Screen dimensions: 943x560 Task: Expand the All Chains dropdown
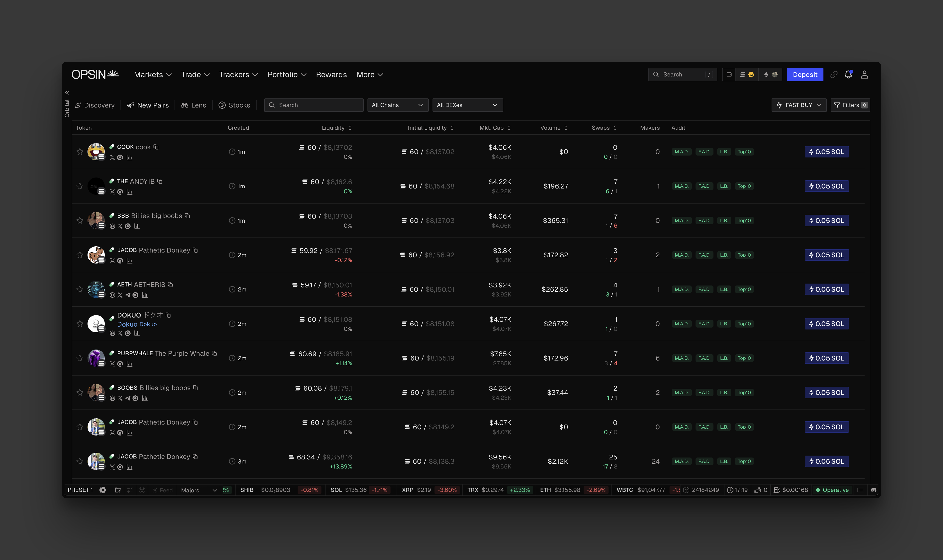pos(397,105)
